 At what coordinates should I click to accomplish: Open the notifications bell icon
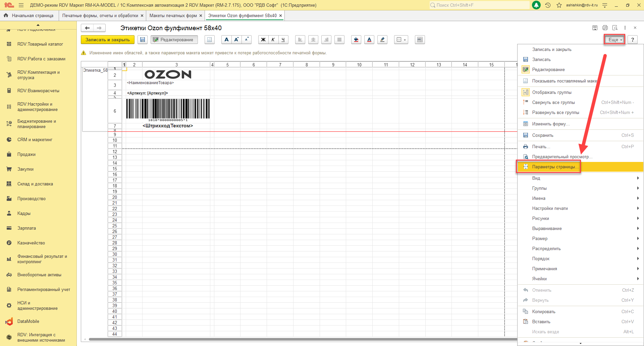pos(536,5)
